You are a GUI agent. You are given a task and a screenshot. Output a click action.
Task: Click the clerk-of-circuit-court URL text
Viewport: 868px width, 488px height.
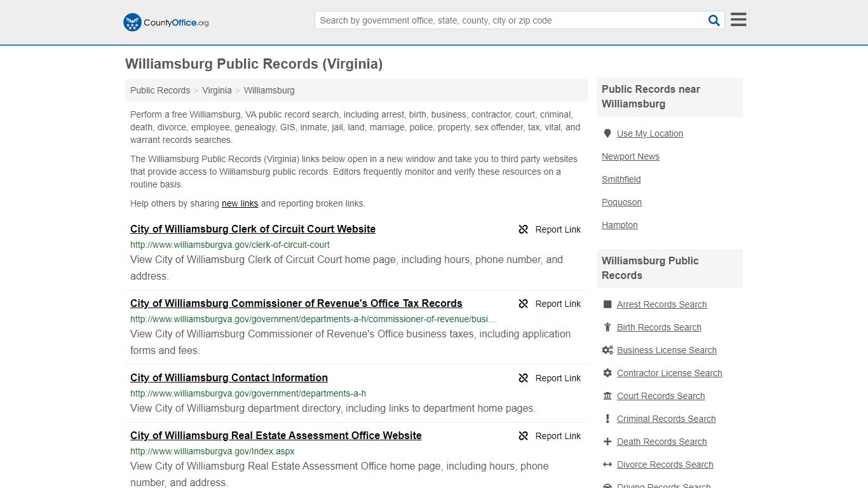230,245
